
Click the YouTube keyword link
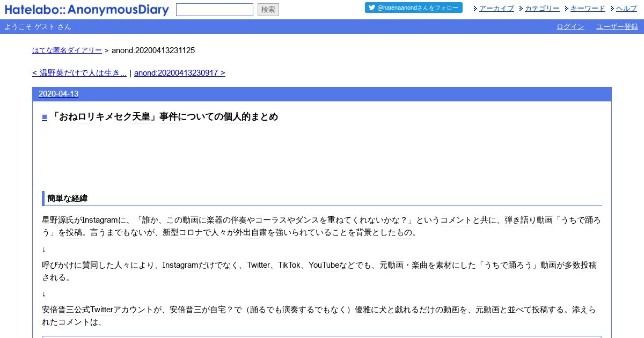(x=324, y=266)
